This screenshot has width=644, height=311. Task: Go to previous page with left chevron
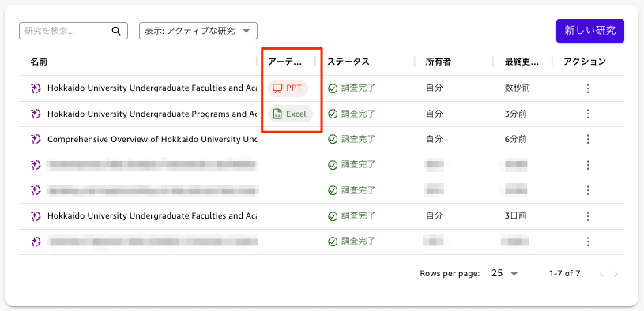(x=601, y=274)
